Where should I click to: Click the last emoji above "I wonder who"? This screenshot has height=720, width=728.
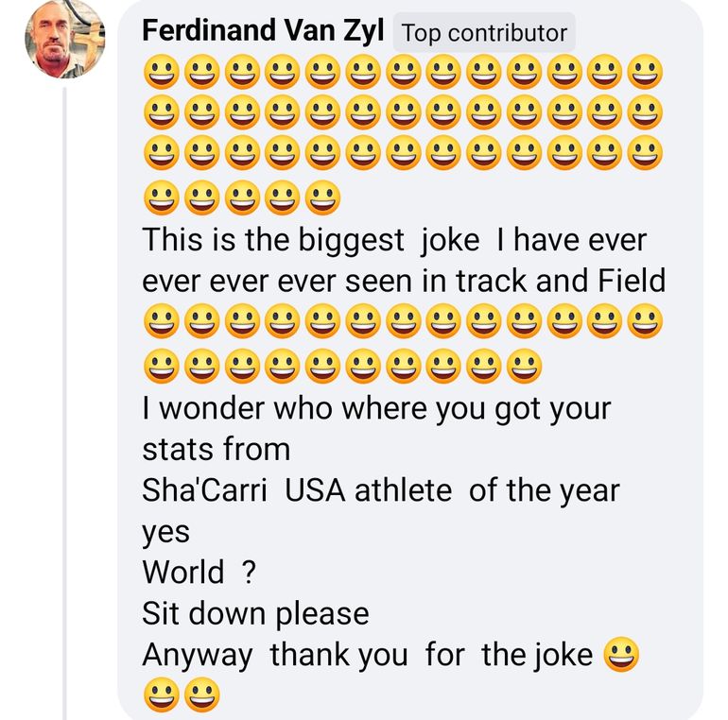click(x=525, y=363)
